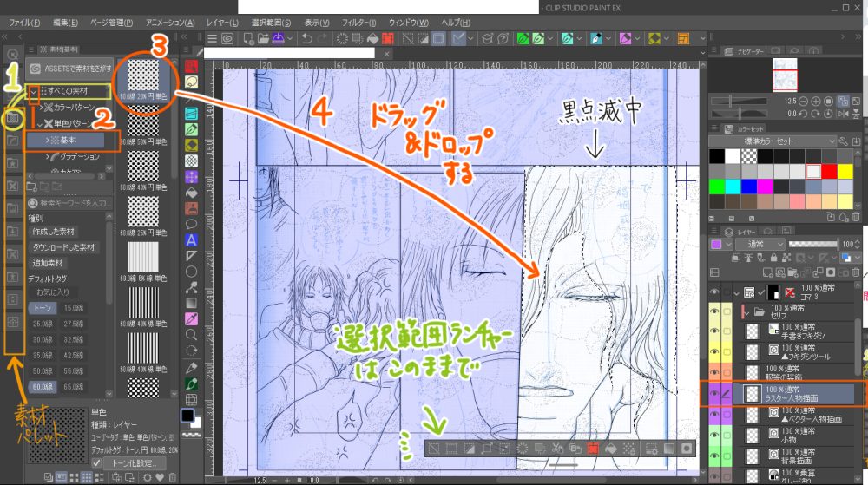Pick the Text tool (A icon)

coord(191,239)
